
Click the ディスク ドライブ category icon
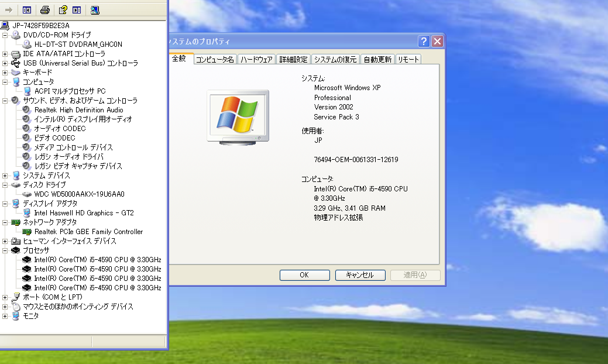pos(16,185)
